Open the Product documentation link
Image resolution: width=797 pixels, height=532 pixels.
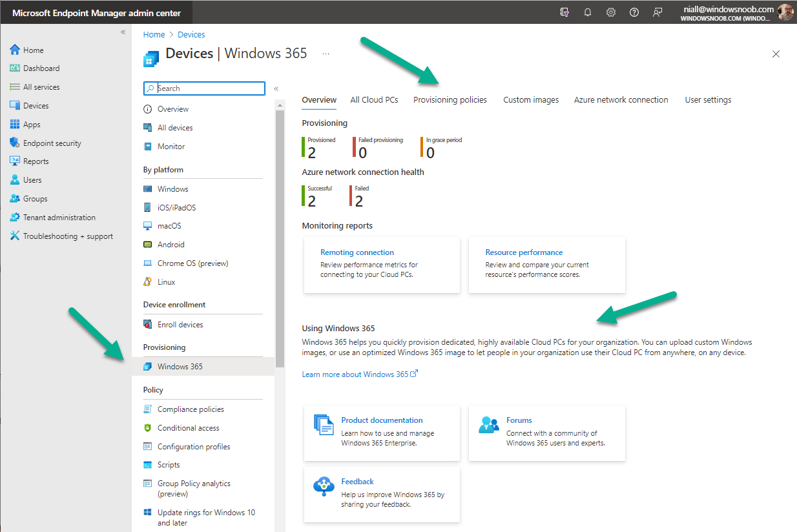pos(382,420)
